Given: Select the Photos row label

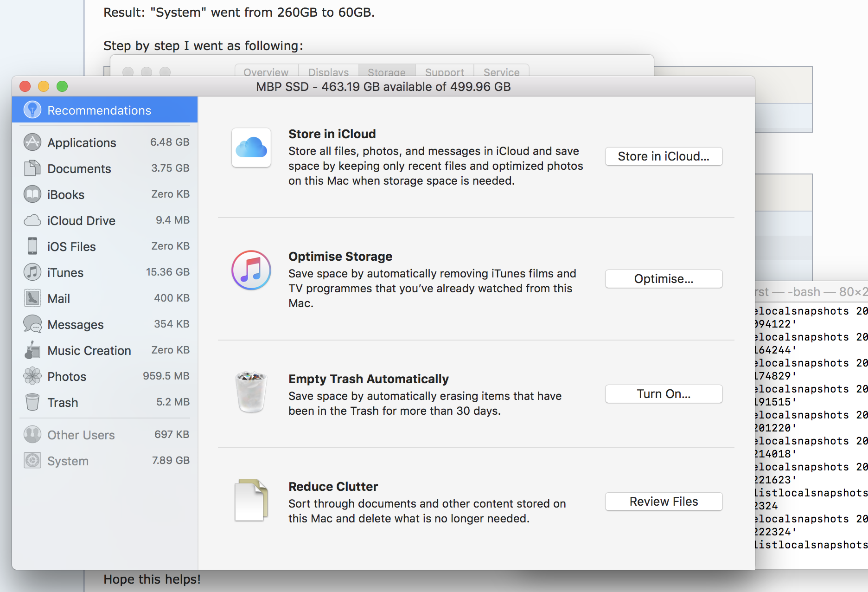Looking at the screenshot, I should 67,376.
